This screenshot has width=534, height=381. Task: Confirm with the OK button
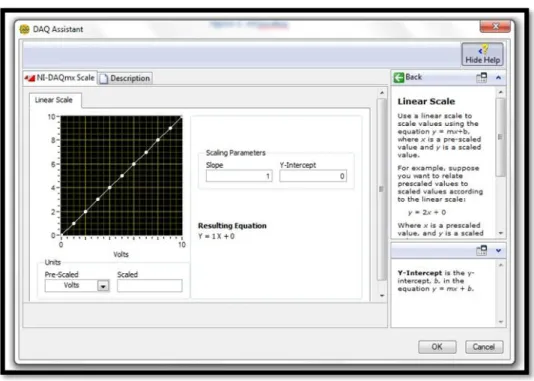pos(437,347)
